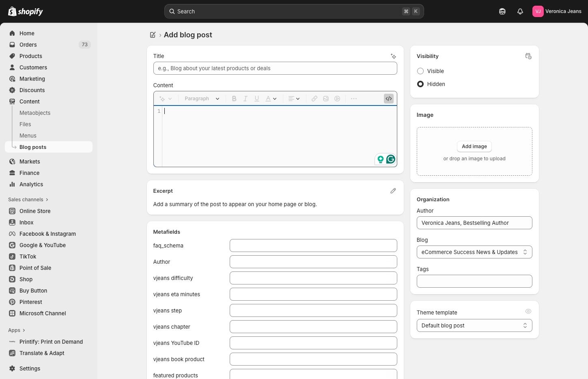Image resolution: width=588 pixels, height=379 pixels.
Task: Expand the Sales channels section
Action: (x=28, y=200)
